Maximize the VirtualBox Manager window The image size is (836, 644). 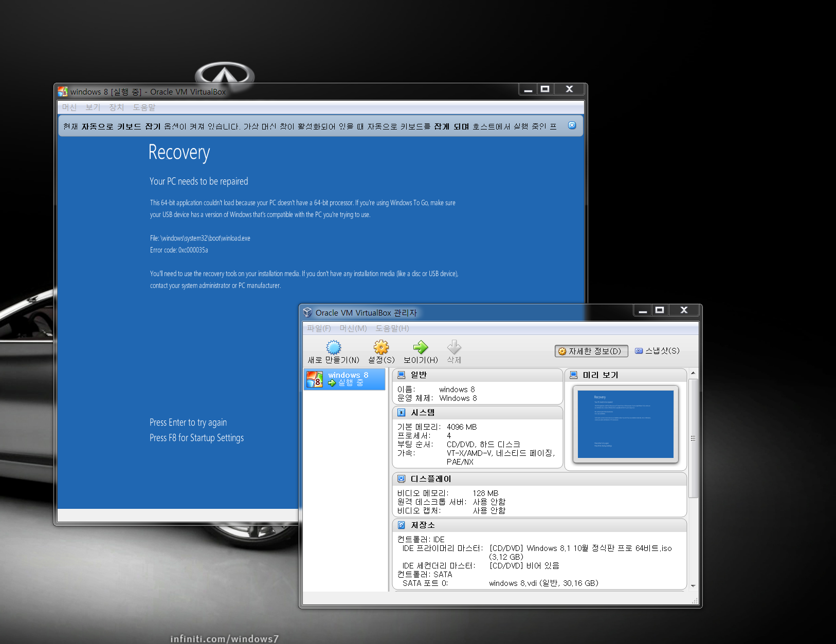(x=660, y=310)
